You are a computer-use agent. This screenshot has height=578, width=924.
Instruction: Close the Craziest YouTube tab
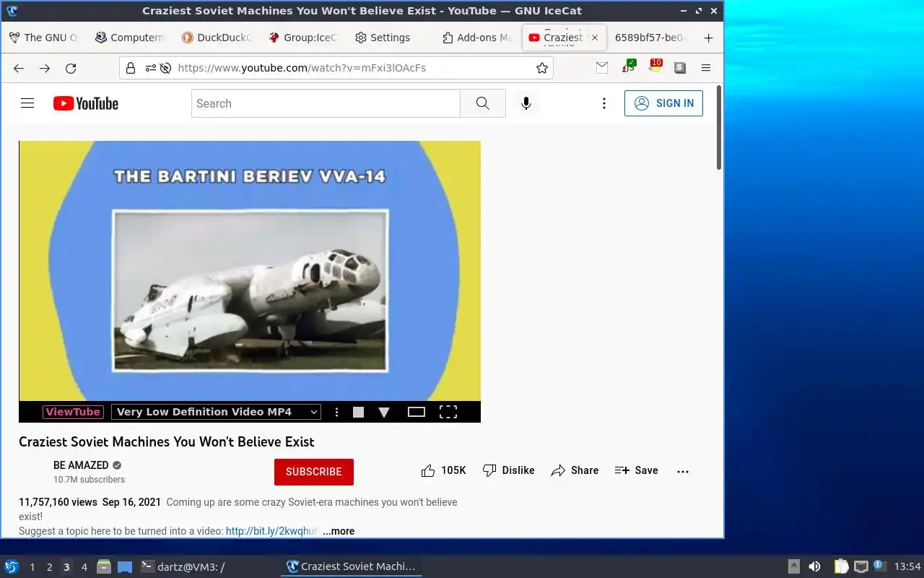tap(595, 38)
